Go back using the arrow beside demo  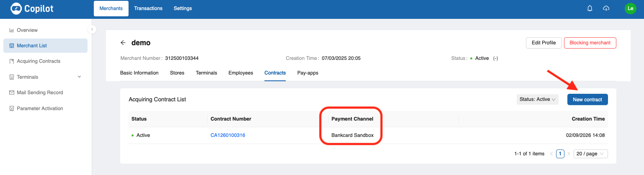(123, 43)
